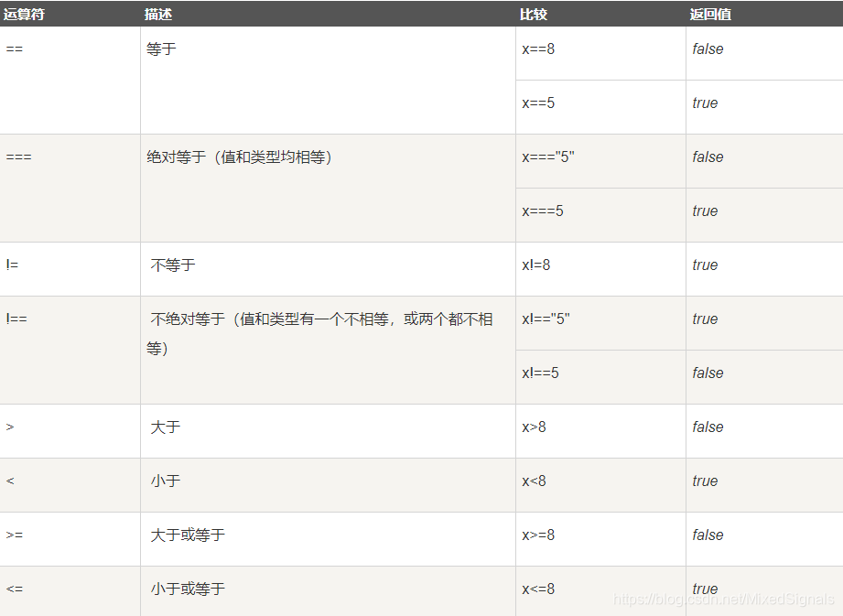
Task: Click the 描述 column header
Action: click(x=328, y=14)
